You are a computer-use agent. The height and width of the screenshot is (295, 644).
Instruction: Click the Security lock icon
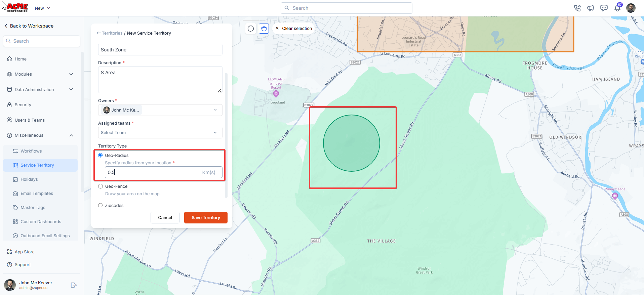click(9, 105)
